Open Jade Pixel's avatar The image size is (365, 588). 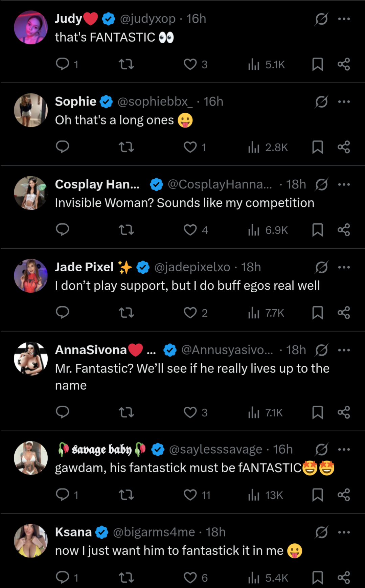pyautogui.click(x=31, y=276)
